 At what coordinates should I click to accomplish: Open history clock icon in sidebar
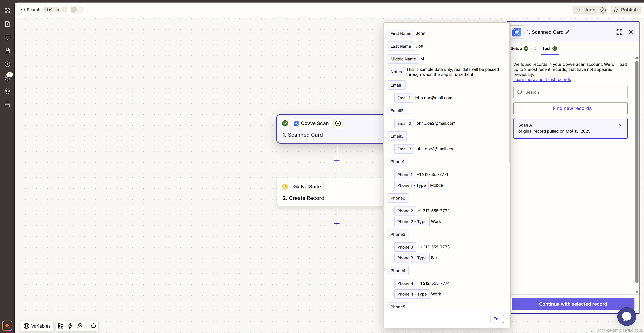pyautogui.click(x=7, y=64)
